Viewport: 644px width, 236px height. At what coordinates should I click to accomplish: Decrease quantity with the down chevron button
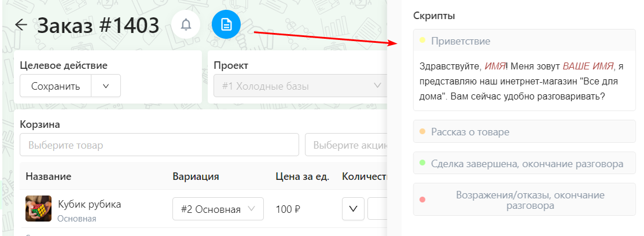[x=353, y=209]
